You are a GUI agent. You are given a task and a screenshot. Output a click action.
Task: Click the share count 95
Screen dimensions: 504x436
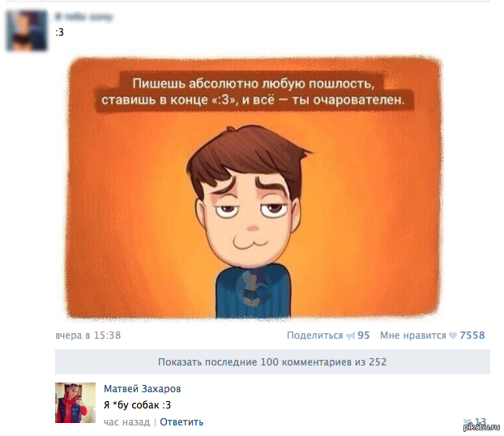[364, 336]
